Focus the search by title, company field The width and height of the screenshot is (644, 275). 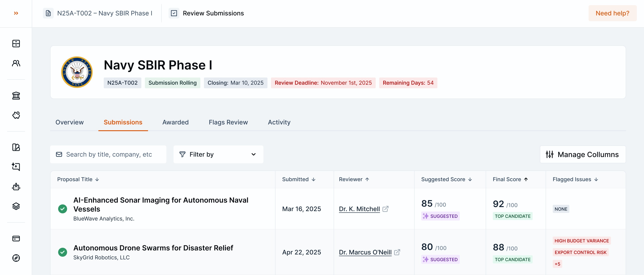click(108, 154)
